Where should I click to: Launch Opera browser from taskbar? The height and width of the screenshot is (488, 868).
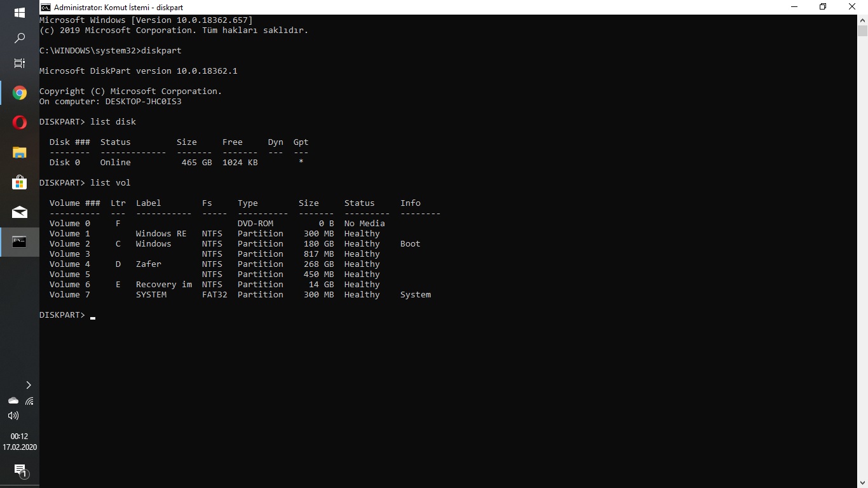[x=19, y=123]
